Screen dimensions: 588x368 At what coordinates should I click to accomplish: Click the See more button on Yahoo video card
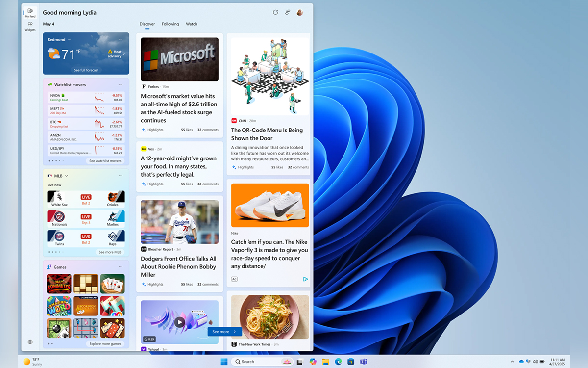coord(224,331)
